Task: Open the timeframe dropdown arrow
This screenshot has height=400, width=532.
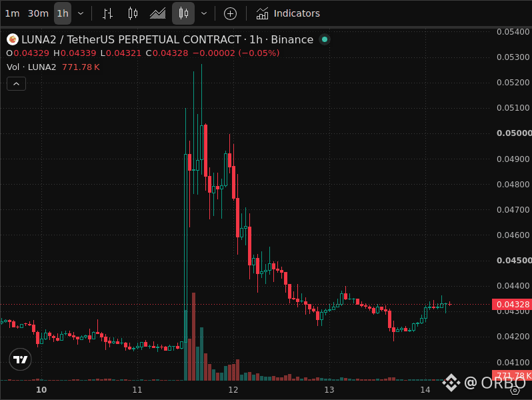Action: coord(81,13)
